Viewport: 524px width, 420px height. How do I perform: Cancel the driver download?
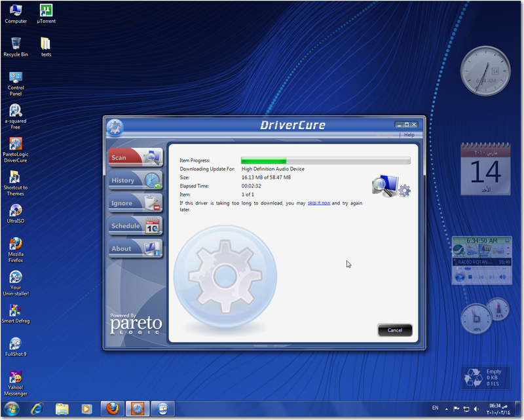coord(395,330)
